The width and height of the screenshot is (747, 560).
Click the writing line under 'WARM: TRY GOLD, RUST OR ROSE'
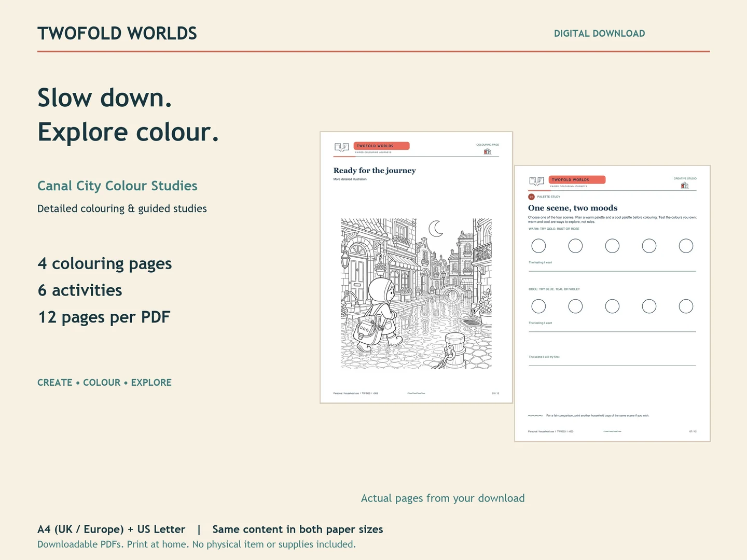click(612, 271)
